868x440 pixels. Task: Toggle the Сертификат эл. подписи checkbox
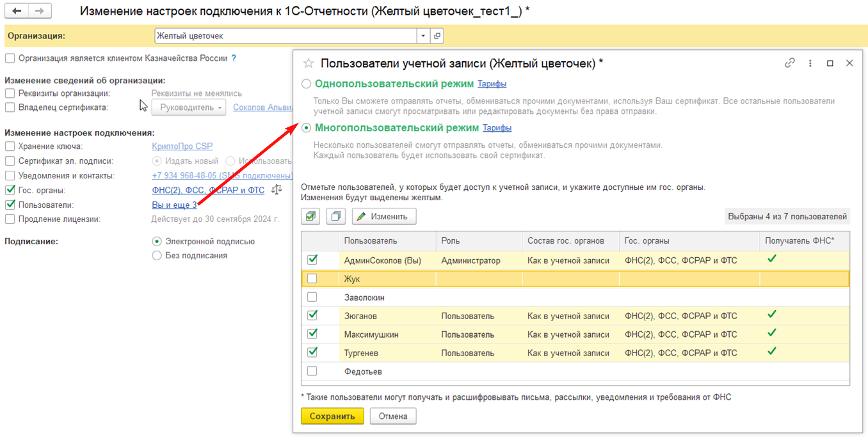click(10, 161)
